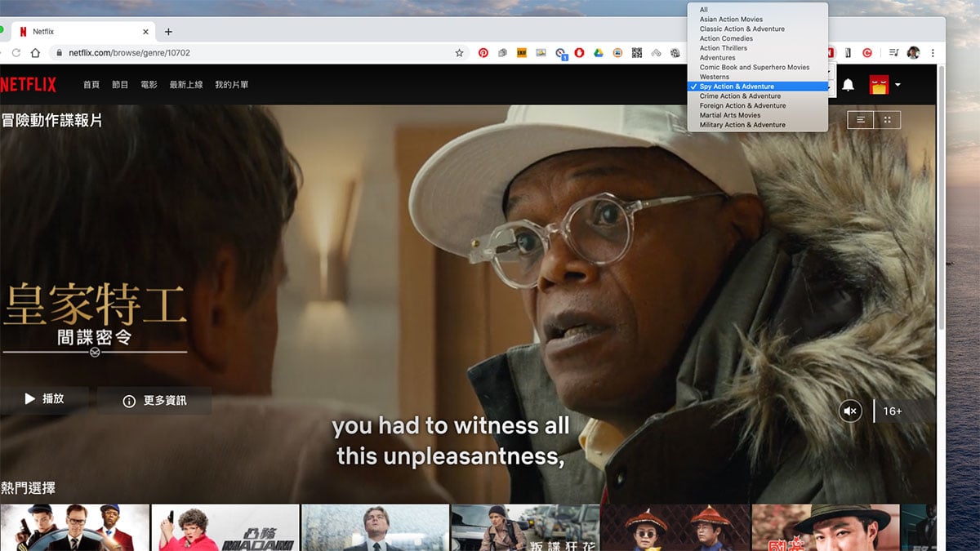Unmute the trailer with the speaker icon
The image size is (980, 551).
click(x=850, y=411)
